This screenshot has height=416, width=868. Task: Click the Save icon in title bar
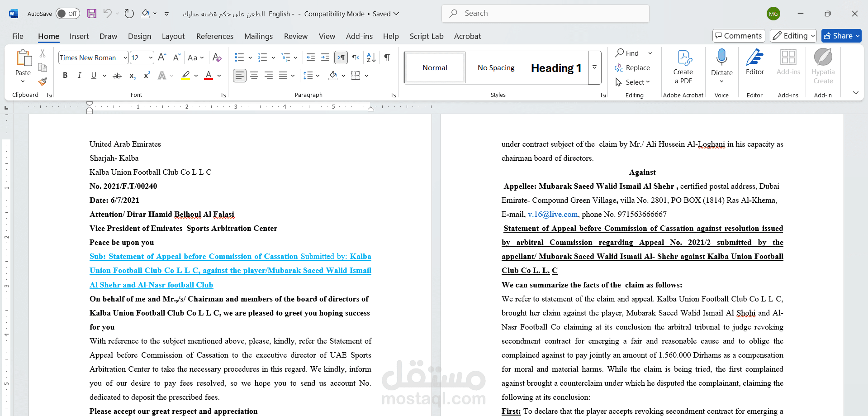click(92, 14)
